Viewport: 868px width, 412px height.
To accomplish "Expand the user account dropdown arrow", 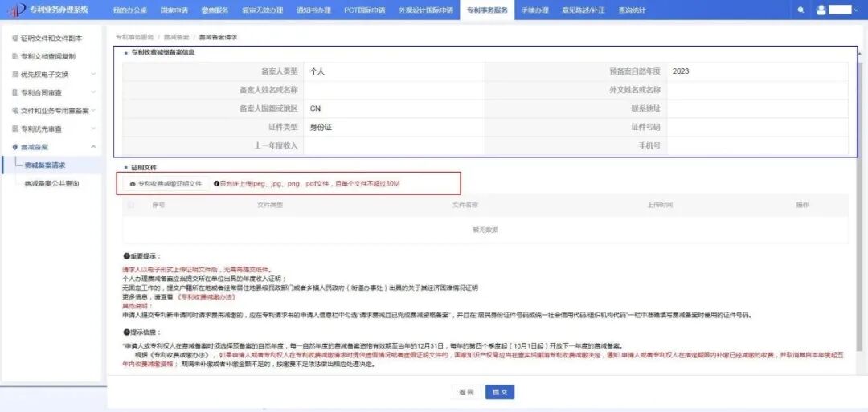I will tap(856, 10).
